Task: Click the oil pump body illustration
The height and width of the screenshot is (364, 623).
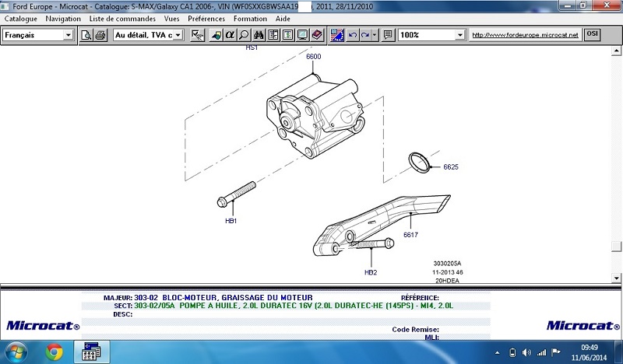Action: coord(315,117)
